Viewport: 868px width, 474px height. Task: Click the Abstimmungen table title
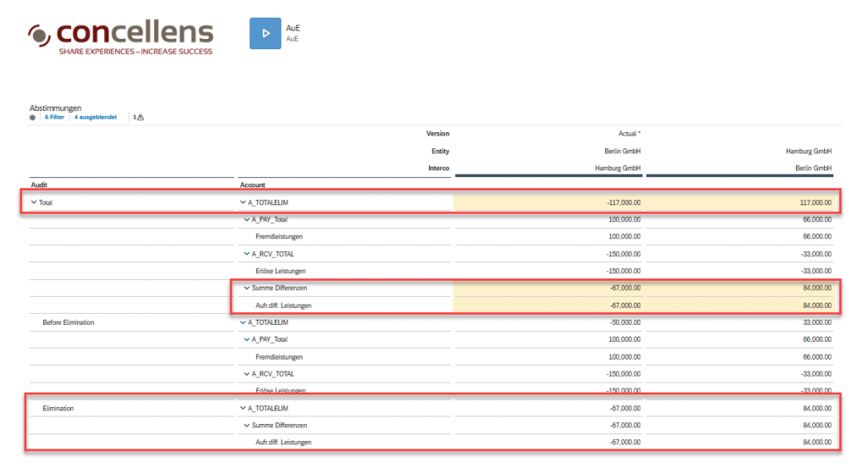pos(55,108)
